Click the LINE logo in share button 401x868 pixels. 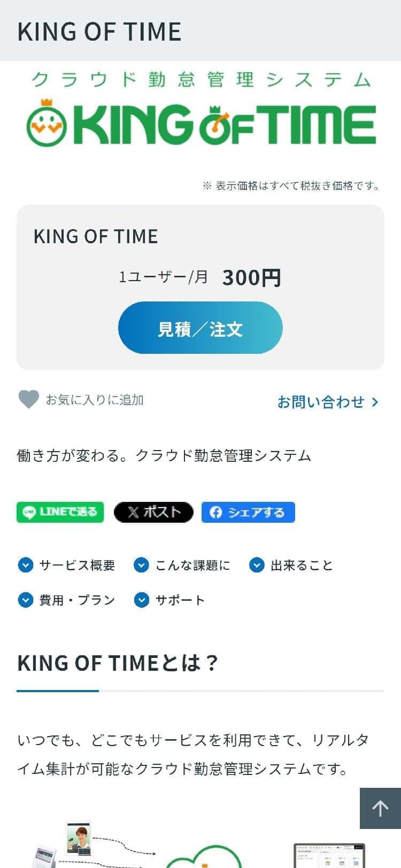[29, 512]
